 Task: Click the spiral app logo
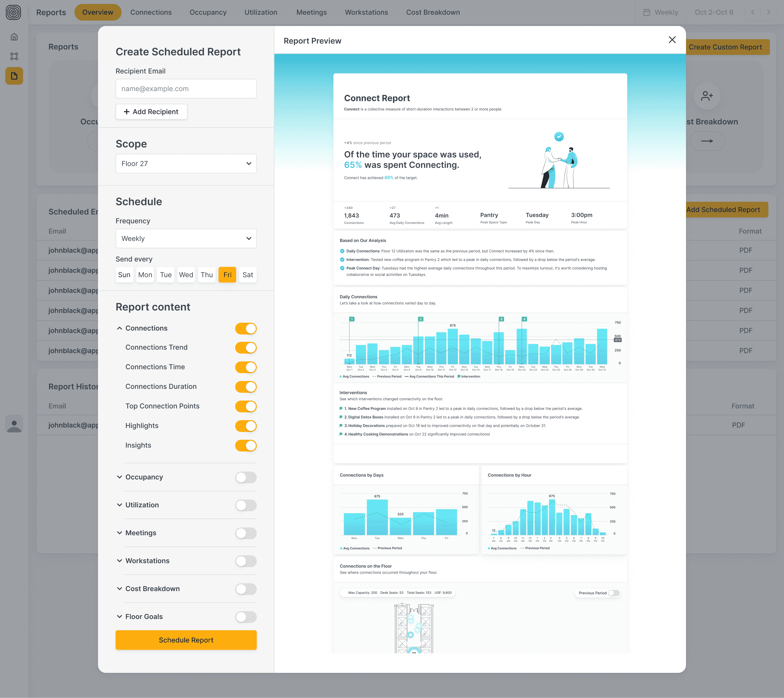click(13, 12)
